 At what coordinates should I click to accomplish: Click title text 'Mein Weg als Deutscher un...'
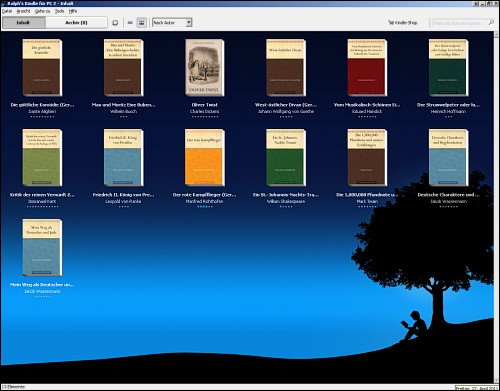tap(42, 285)
